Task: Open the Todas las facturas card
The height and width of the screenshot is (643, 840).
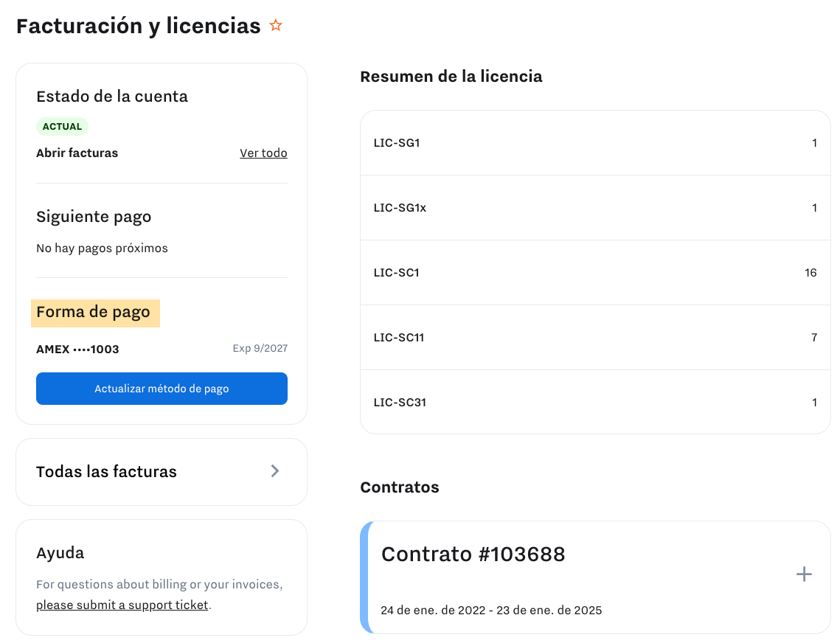Action: pos(107,472)
